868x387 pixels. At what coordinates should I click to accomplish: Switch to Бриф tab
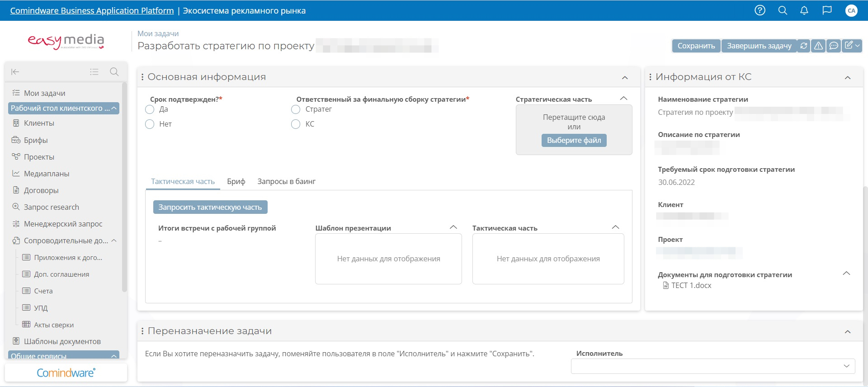tap(236, 181)
